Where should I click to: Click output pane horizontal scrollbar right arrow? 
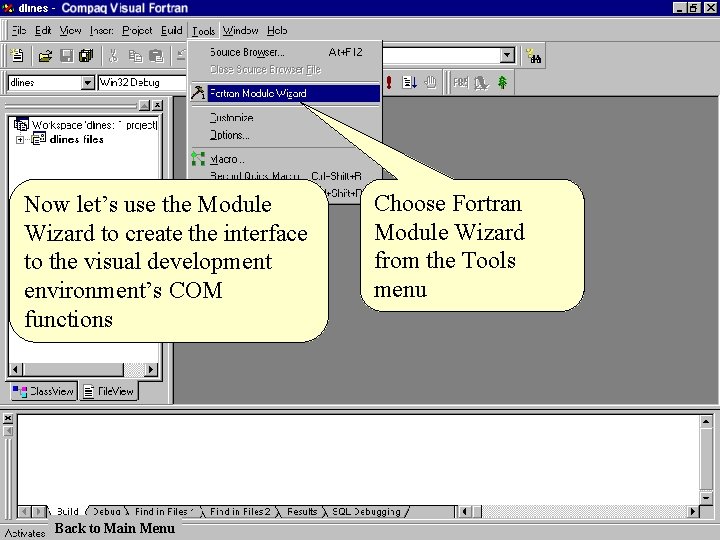(x=692, y=512)
